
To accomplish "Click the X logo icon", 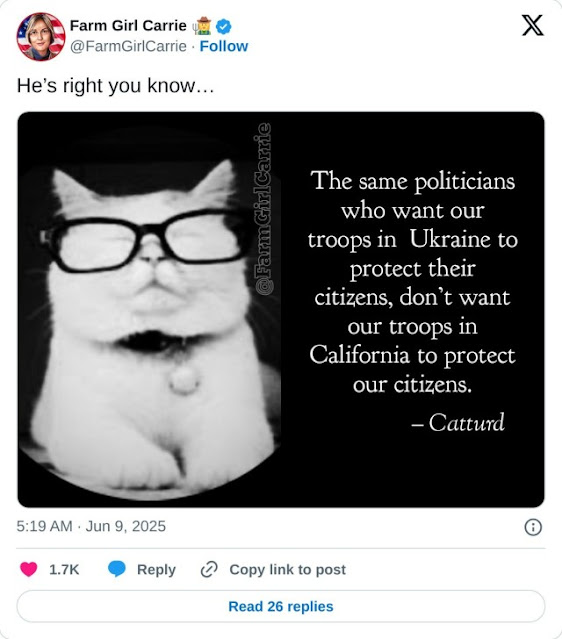I will click(x=533, y=25).
